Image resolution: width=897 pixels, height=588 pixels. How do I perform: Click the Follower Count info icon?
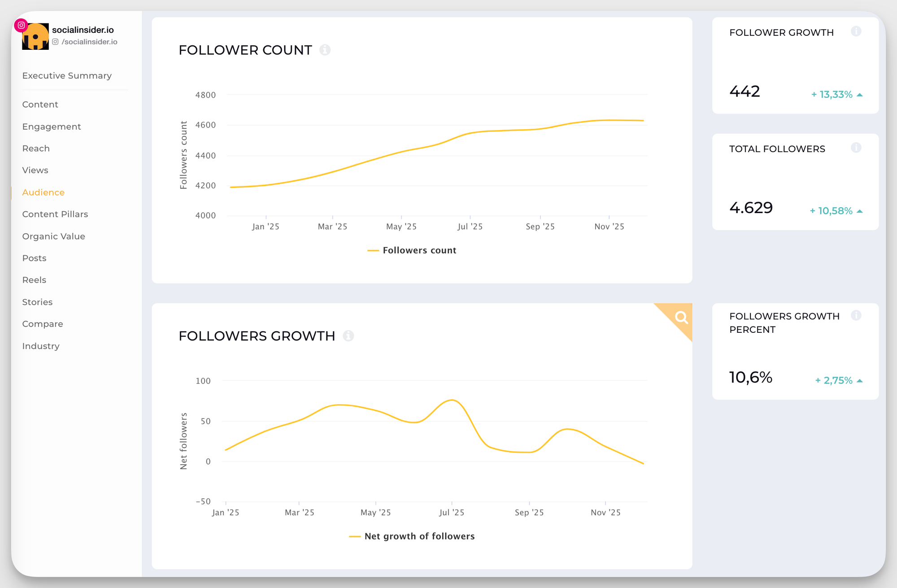tap(325, 50)
